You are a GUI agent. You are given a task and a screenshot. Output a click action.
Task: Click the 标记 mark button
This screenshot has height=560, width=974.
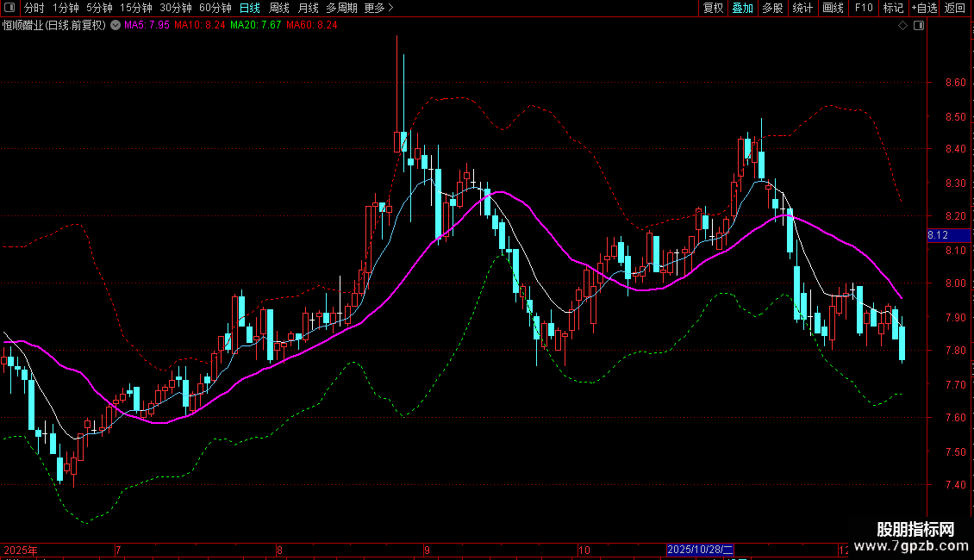(893, 8)
